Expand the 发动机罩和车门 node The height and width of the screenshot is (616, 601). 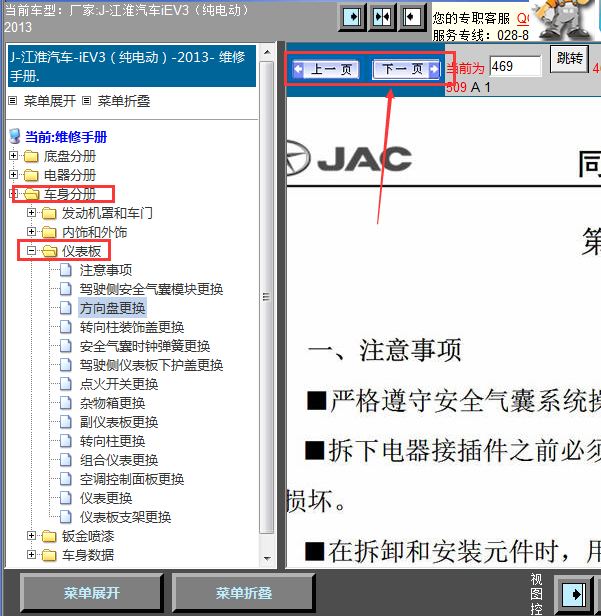tap(31, 213)
